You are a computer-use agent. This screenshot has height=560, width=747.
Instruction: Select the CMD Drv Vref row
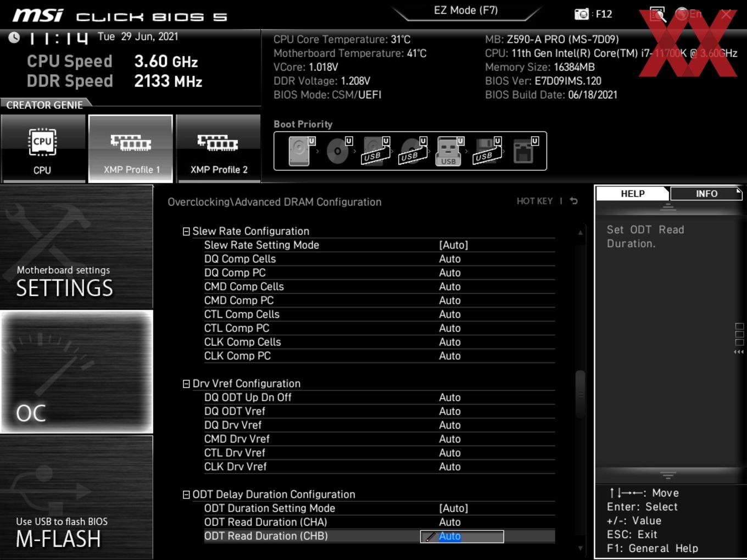[380, 439]
